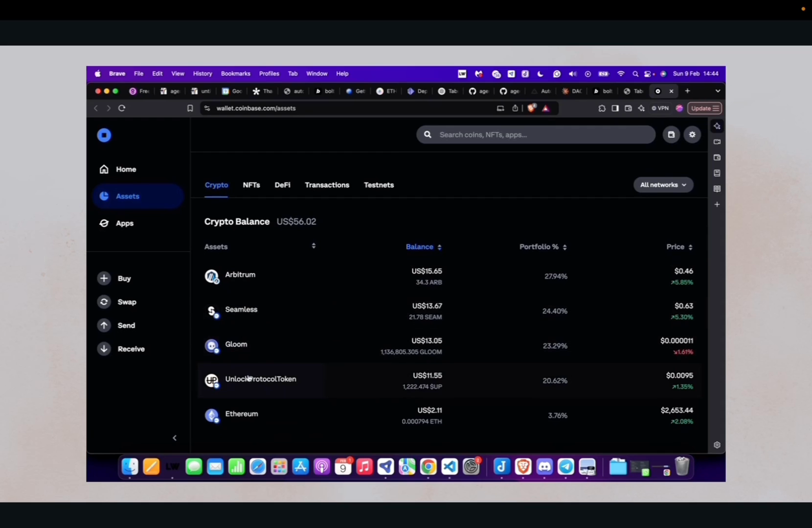812x528 pixels.
Task: Open Telegram from the Dock
Action: (x=566, y=467)
